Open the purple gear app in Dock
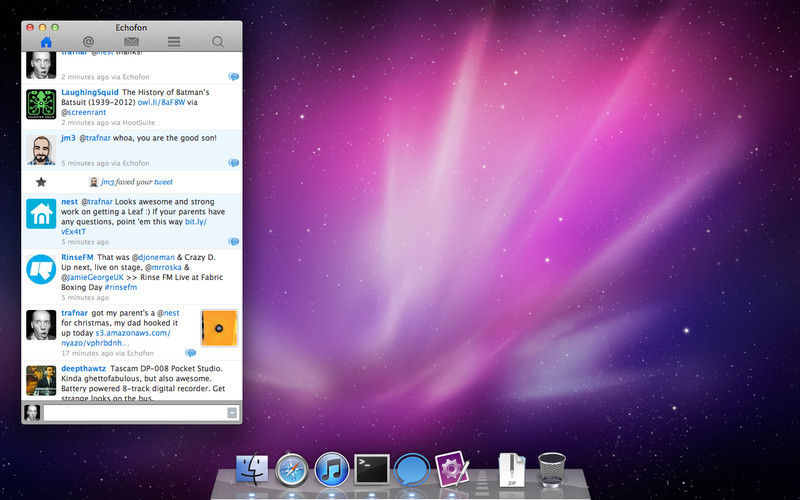This screenshot has height=500, width=800. (452, 469)
